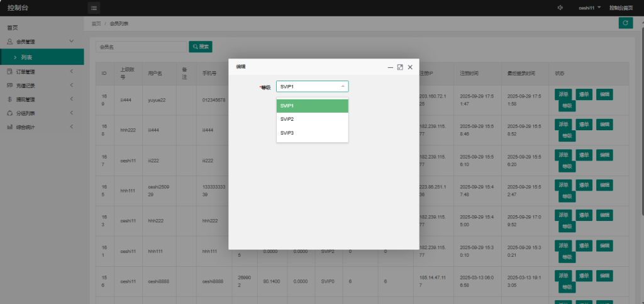Click the speaker sound icon in header
The width and height of the screenshot is (644, 304).
(x=558, y=8)
